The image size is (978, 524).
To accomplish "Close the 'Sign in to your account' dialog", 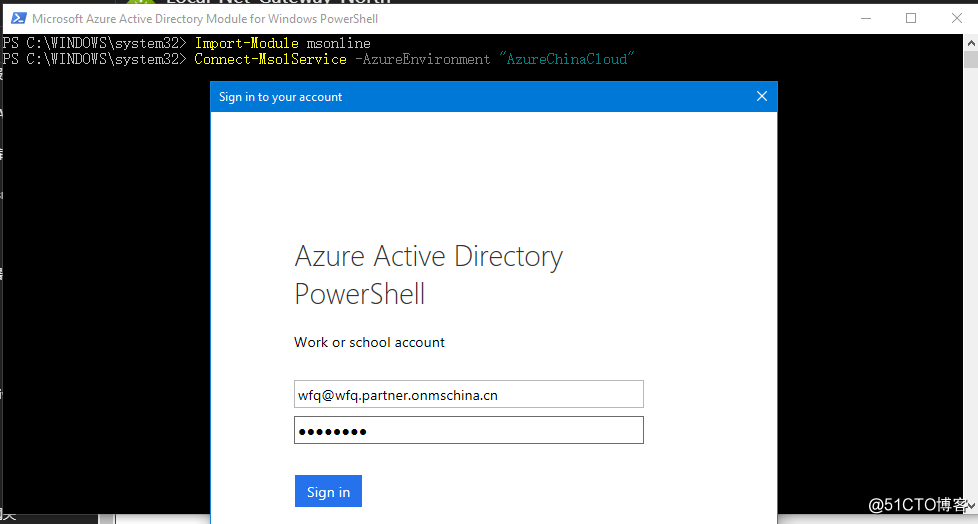I will 762,96.
